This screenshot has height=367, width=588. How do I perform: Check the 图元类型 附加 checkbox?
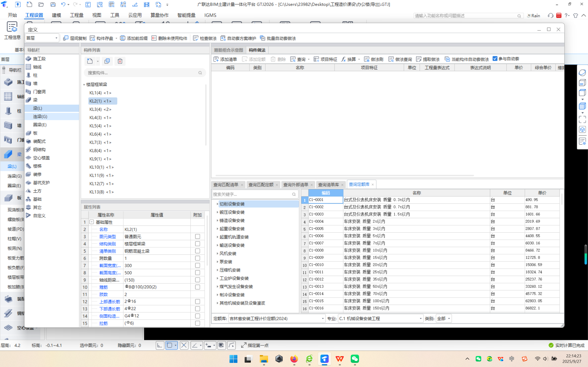pos(198,236)
